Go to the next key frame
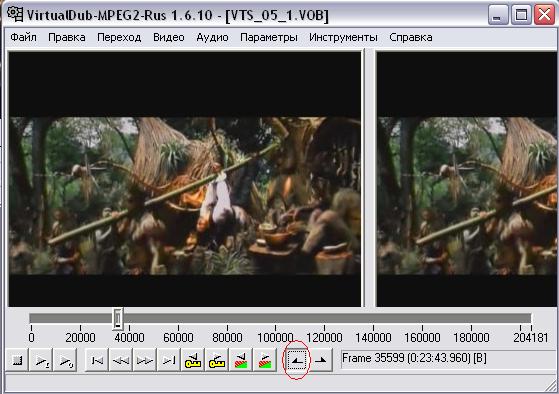Image resolution: width=559 pixels, height=394 pixels. 216,360
